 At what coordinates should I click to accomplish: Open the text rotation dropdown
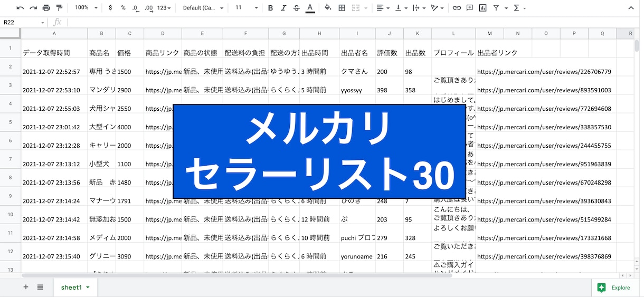click(x=437, y=8)
